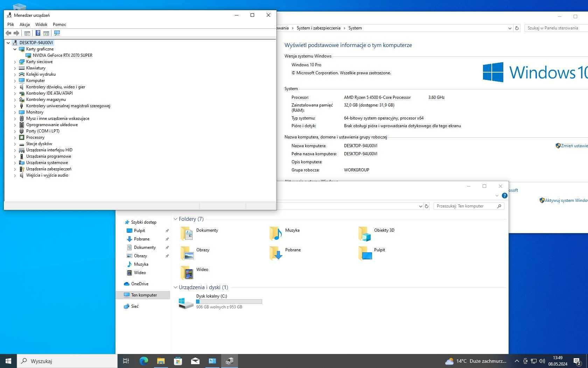This screenshot has height=368, width=588.
Task: Click the properties pane icon right of Help
Action: pos(46,33)
